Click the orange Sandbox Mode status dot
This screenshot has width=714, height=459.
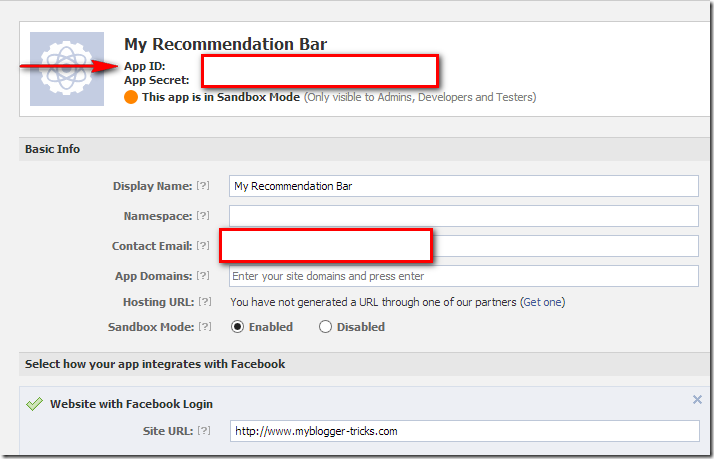130,98
